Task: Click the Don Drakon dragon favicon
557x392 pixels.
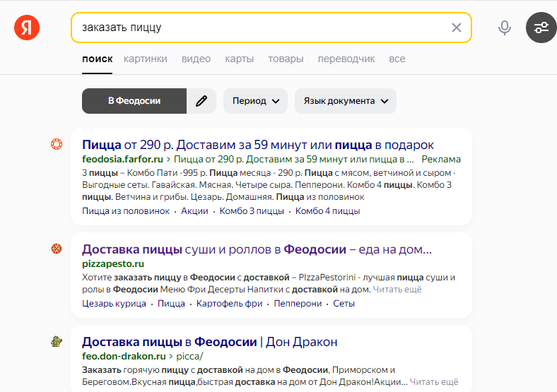Action: (x=57, y=342)
